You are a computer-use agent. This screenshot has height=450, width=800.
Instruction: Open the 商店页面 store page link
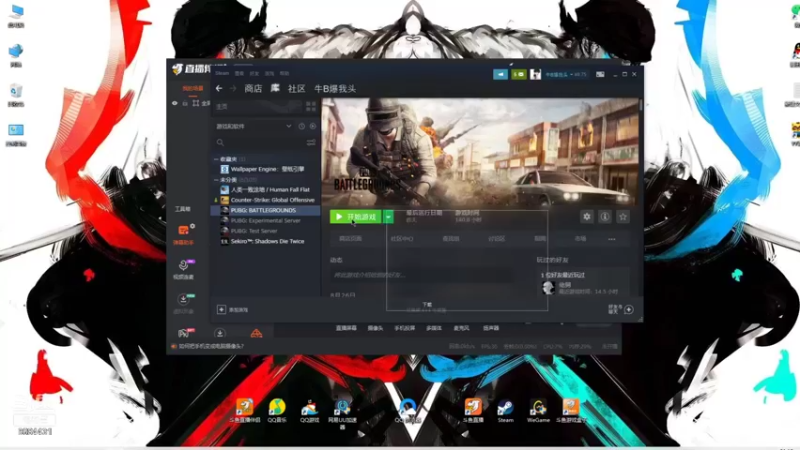coord(351,238)
